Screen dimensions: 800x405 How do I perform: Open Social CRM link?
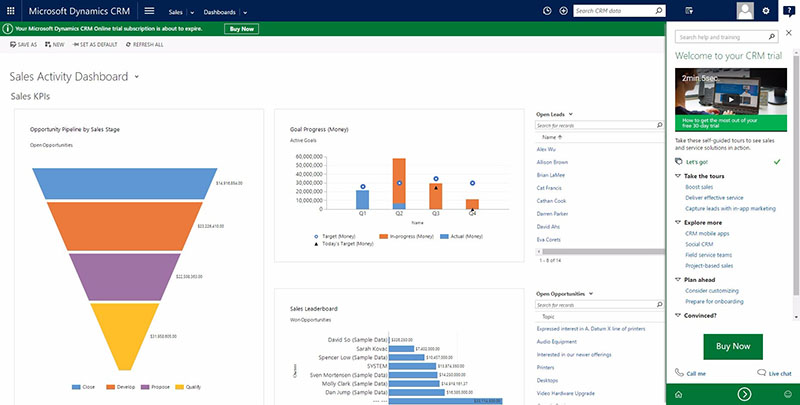click(x=699, y=244)
